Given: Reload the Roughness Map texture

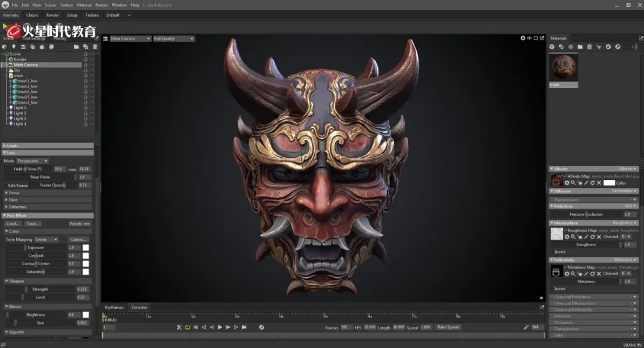Looking at the screenshot, I should pos(593,237).
